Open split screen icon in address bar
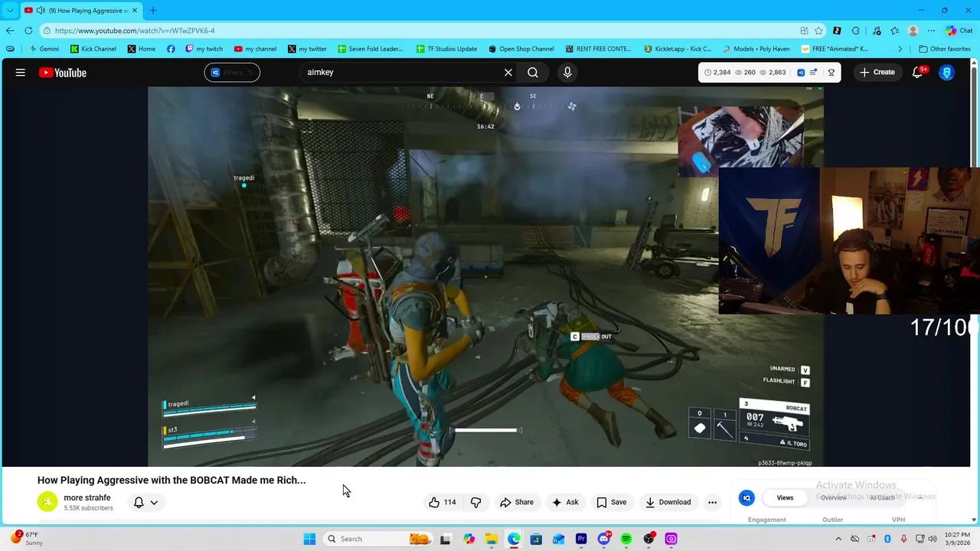 (804, 31)
